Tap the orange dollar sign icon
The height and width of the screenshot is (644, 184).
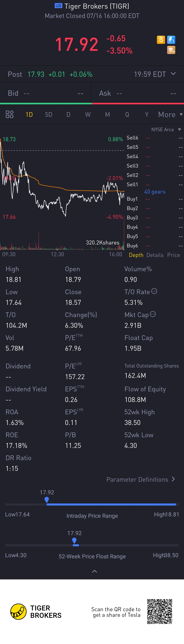(x=161, y=39)
